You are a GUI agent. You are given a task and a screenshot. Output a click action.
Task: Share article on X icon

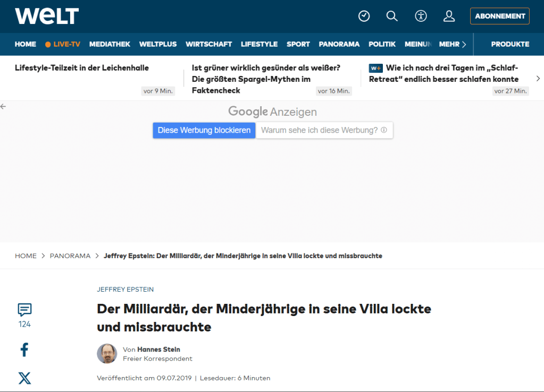point(24,378)
